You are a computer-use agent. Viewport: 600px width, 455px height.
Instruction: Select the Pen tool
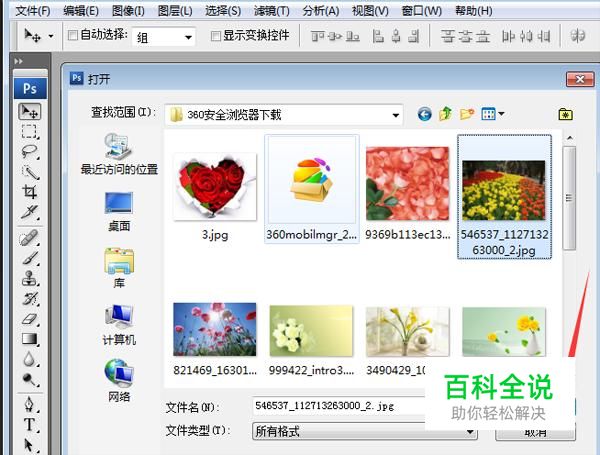(29, 404)
